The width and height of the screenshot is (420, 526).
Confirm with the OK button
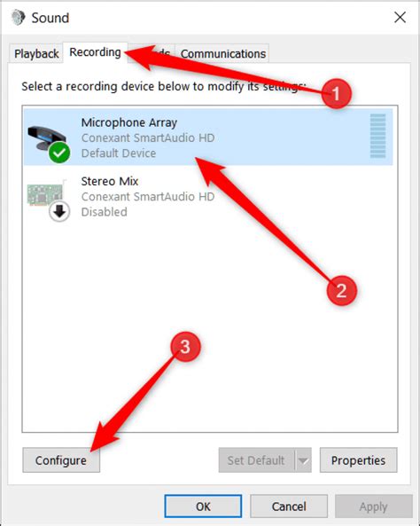click(x=203, y=506)
